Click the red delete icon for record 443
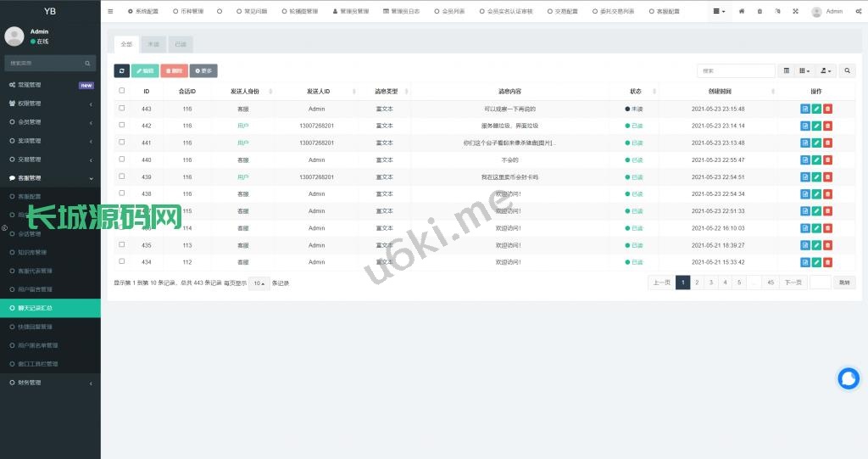 tap(827, 109)
